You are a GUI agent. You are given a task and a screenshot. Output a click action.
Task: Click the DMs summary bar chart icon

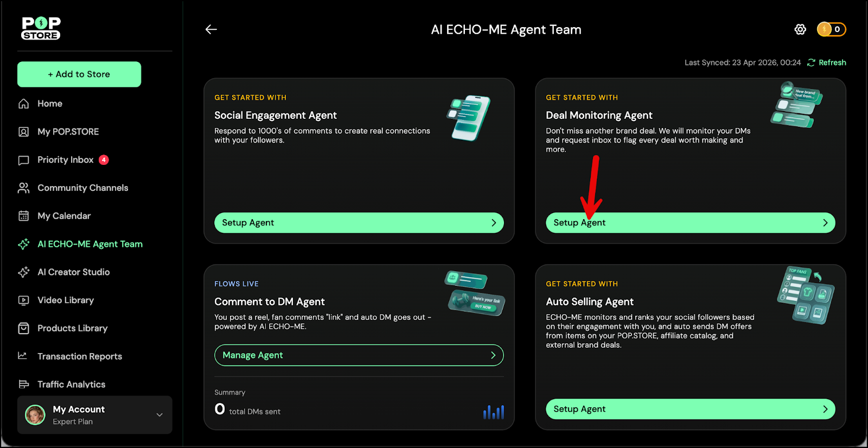[494, 412]
